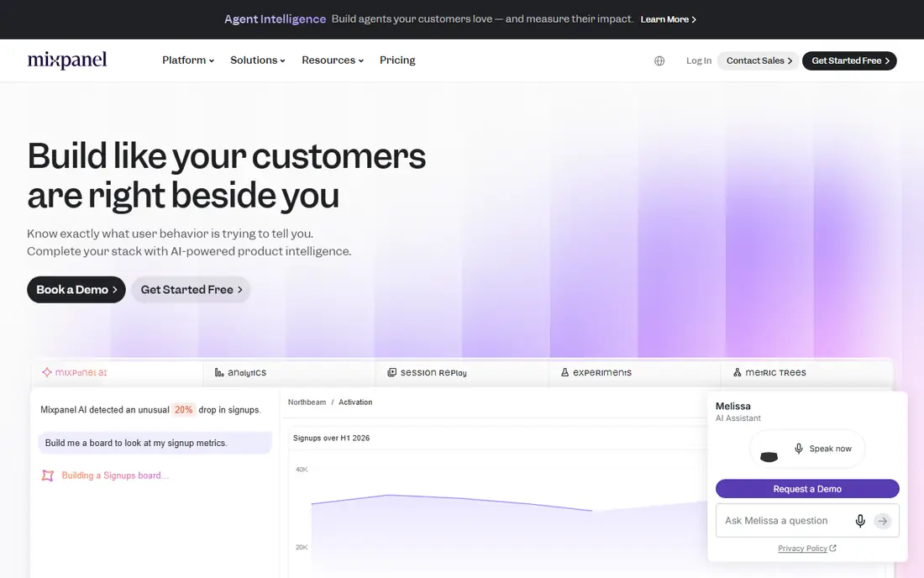Click the Activation breadcrumb
This screenshot has height=578, width=924.
pos(355,402)
